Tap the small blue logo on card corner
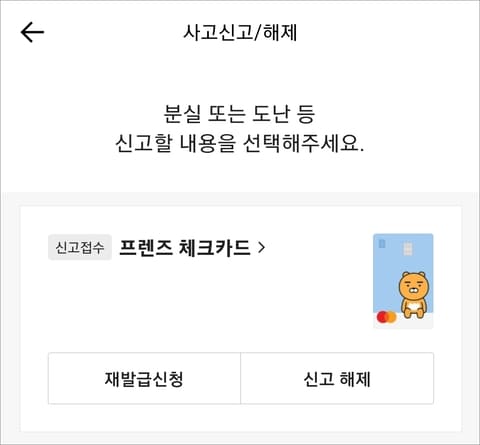Screen dimensions: 480x445 pos(382,244)
